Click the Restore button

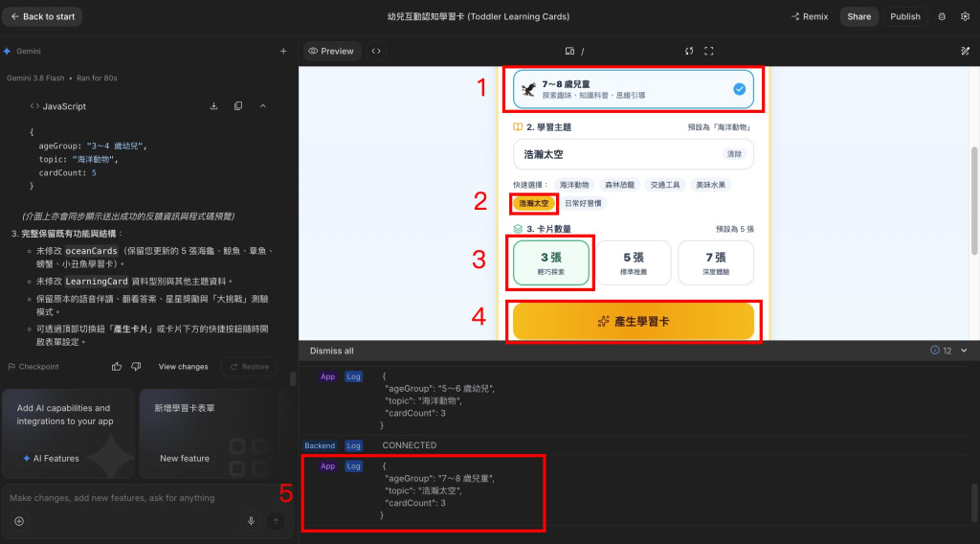(x=250, y=367)
